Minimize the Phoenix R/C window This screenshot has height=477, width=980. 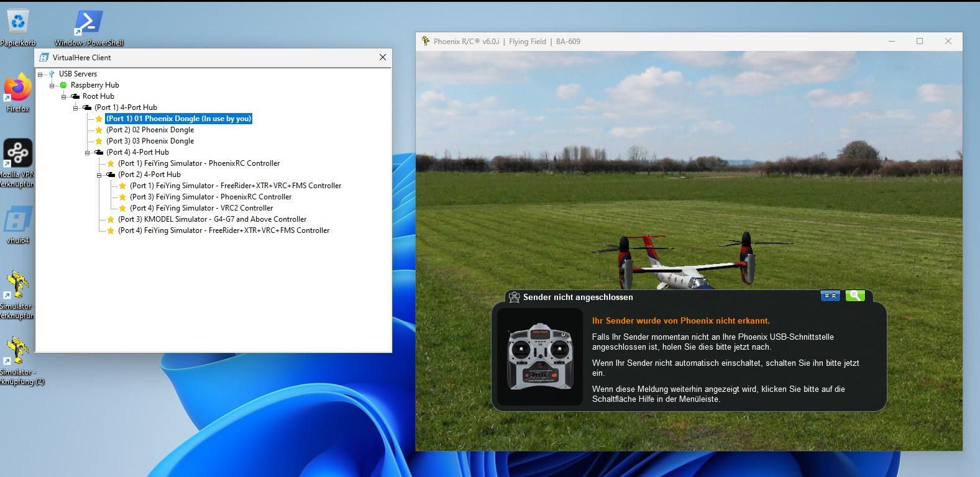(x=892, y=41)
